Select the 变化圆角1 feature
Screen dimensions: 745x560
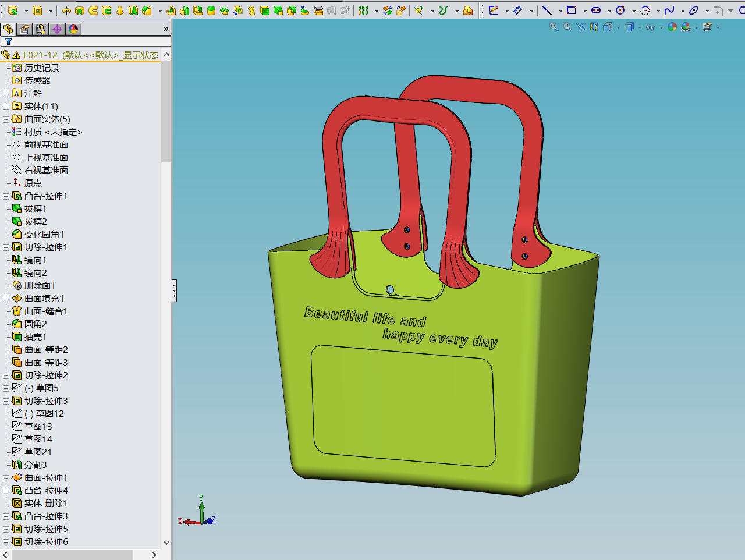pos(38,235)
